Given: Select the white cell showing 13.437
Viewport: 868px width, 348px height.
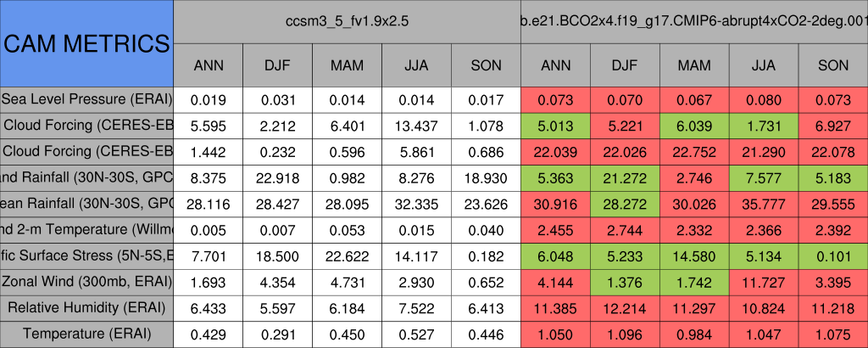Looking at the screenshot, I should [x=416, y=125].
